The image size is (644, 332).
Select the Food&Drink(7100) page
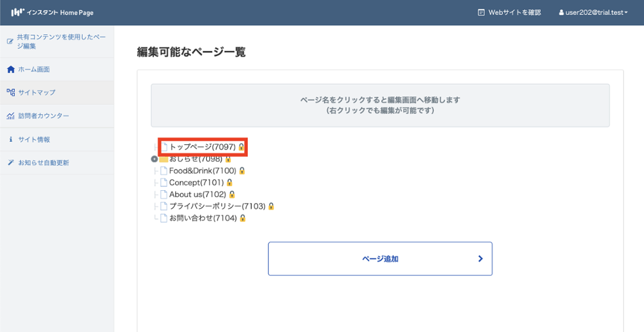[202, 171]
